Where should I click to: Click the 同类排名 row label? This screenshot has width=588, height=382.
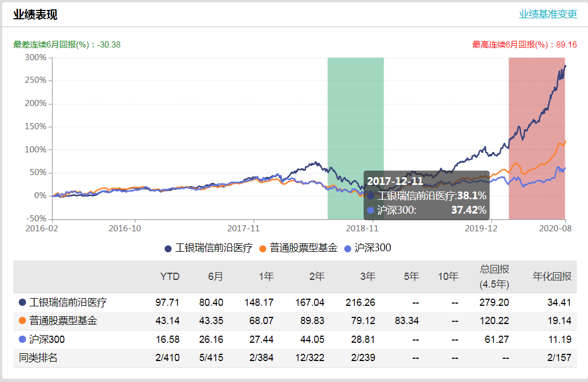point(38,358)
